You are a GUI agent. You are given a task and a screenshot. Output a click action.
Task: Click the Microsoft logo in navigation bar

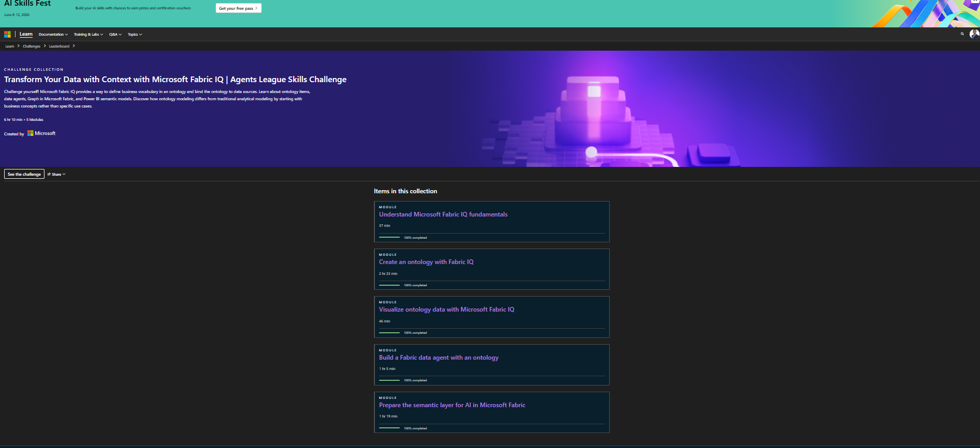pyautogui.click(x=7, y=34)
